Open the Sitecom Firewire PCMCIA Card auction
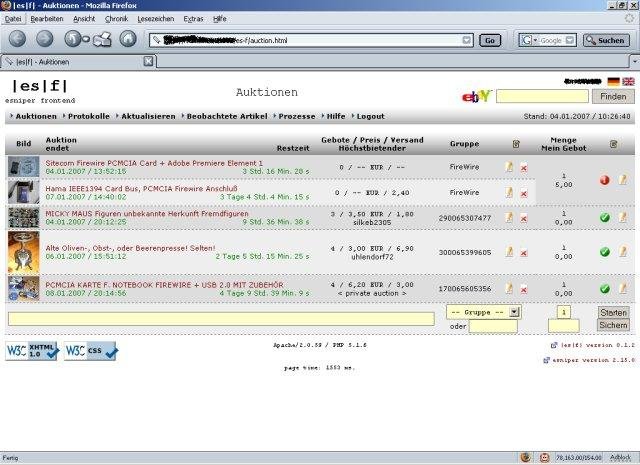The width and height of the screenshot is (640, 465). [x=154, y=163]
